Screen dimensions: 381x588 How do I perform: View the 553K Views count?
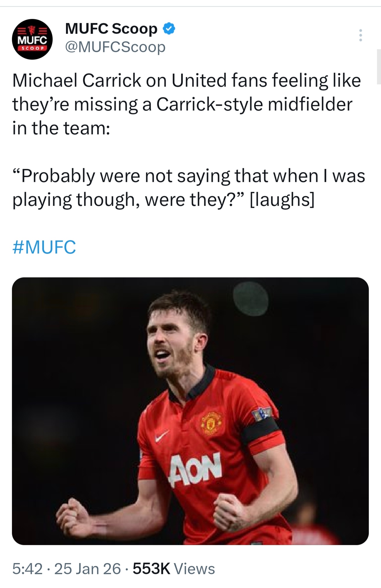pos(174,569)
